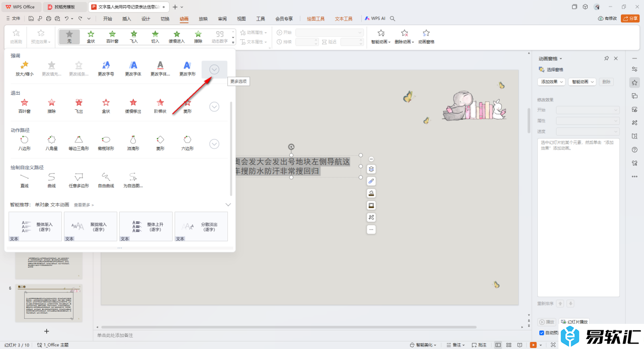Select the 等边三角形 motion path
Viewport: 644px width, 349px height.
pyautogui.click(x=78, y=143)
